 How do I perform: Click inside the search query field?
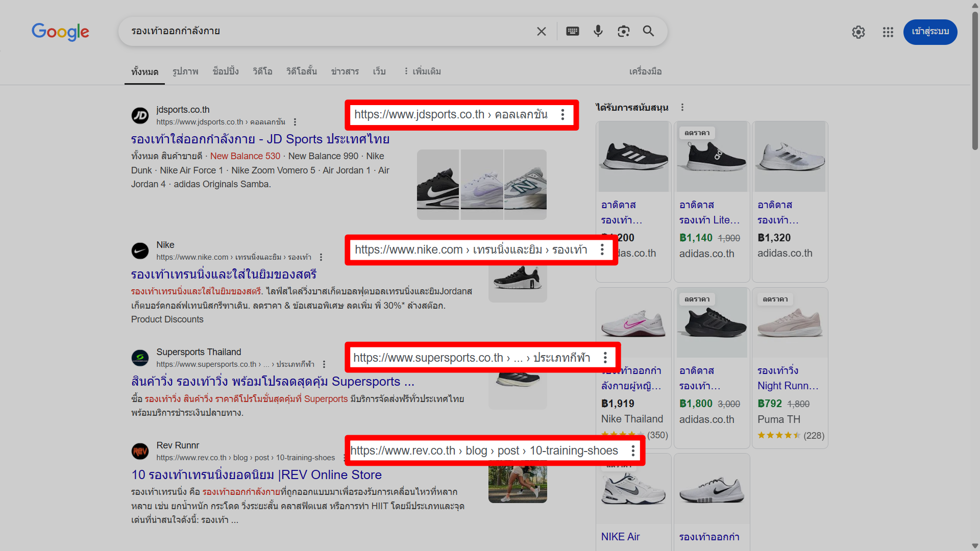(327, 31)
